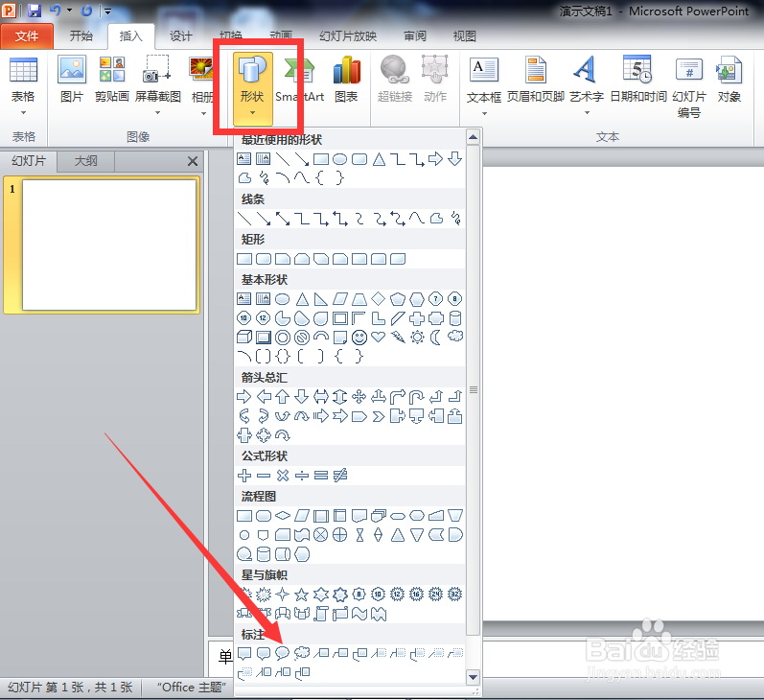
Task: Select the isosceles triangle under 基本形状
Action: pyautogui.click(x=302, y=298)
